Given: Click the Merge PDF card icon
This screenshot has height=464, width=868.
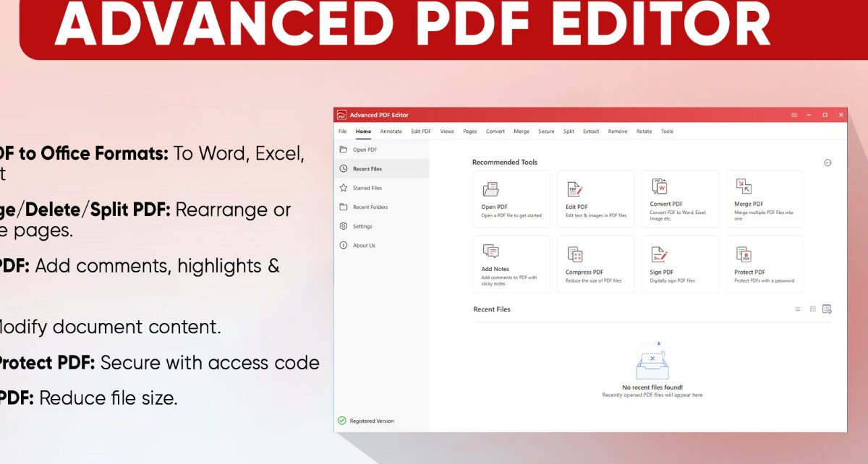Looking at the screenshot, I should point(744,186).
